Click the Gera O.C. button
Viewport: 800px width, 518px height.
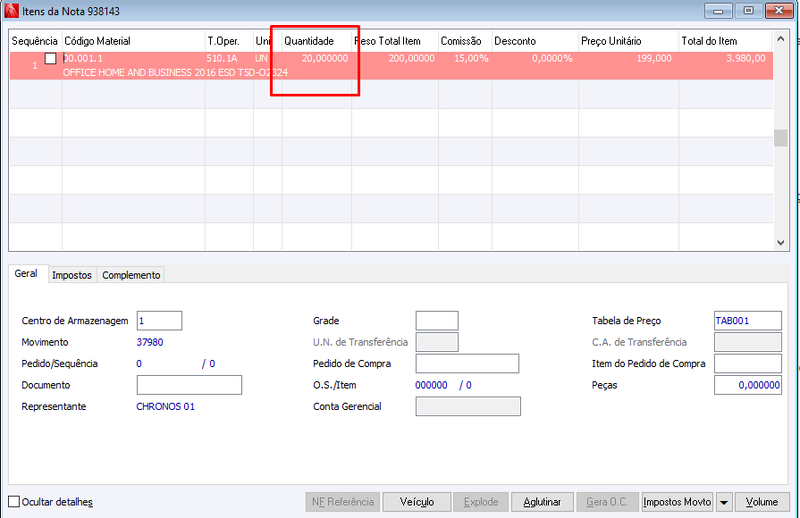coord(607,502)
